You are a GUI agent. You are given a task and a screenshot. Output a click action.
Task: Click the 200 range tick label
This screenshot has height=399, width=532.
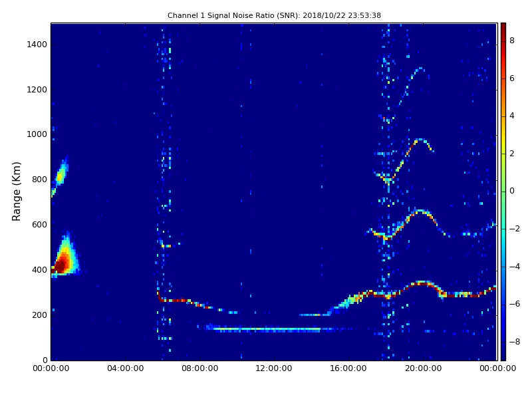[39, 315]
